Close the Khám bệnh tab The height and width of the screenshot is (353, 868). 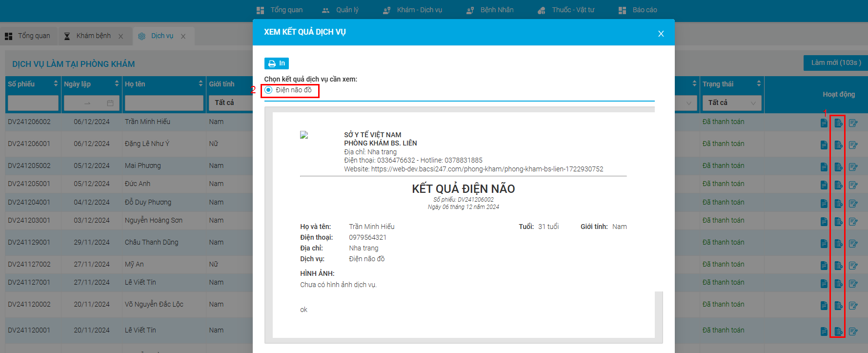pyautogui.click(x=121, y=36)
